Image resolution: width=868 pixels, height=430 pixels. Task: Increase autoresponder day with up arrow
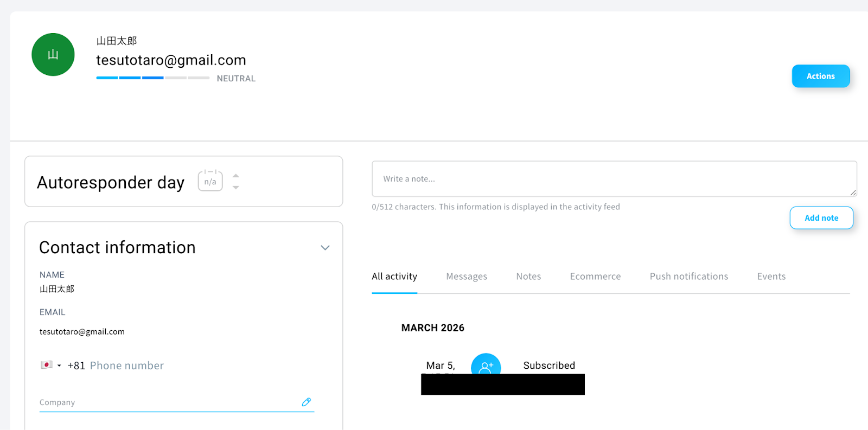236,176
